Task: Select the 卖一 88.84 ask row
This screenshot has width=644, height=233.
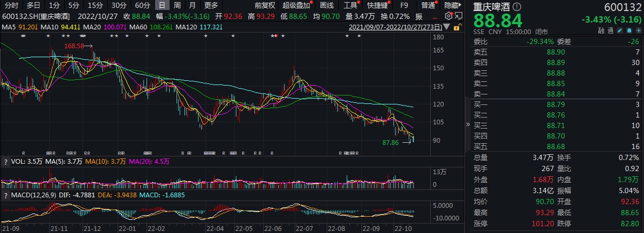Action: point(557,94)
